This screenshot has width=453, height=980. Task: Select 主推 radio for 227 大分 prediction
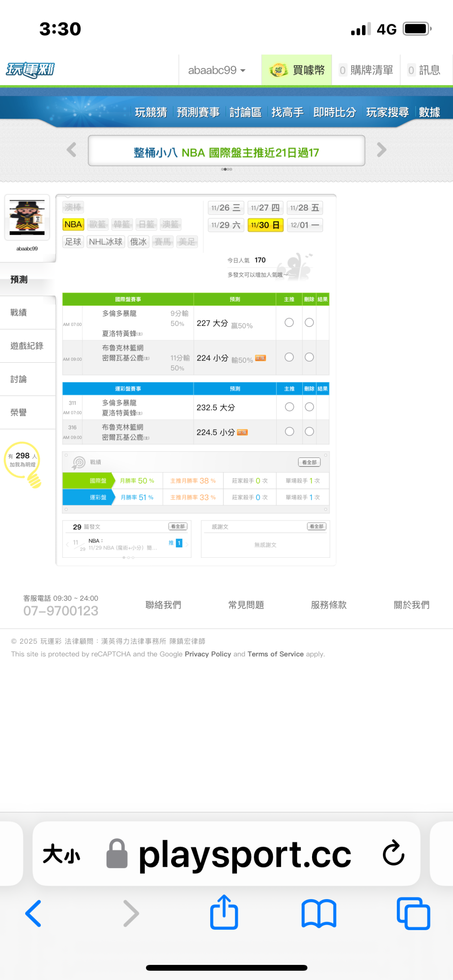pos(289,322)
